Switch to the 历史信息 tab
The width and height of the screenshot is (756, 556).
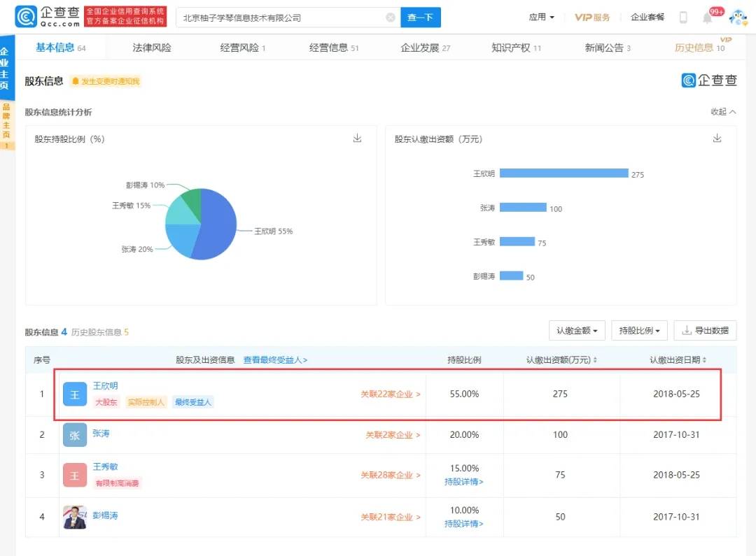pyautogui.click(x=699, y=48)
